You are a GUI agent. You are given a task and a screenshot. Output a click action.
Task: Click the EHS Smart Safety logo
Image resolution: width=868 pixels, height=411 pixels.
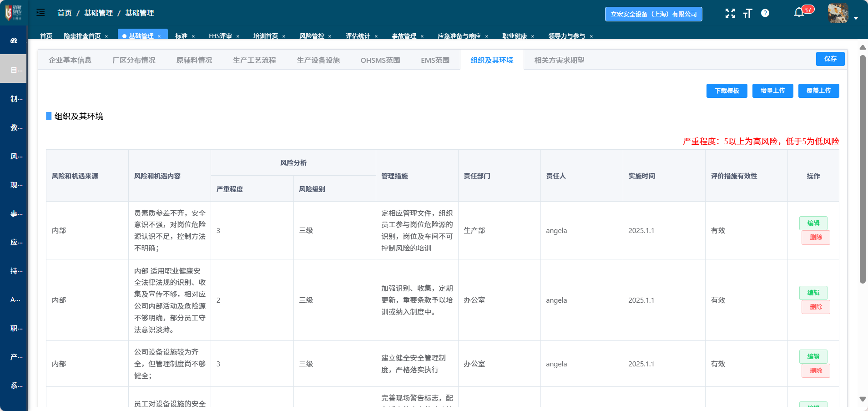(14, 13)
